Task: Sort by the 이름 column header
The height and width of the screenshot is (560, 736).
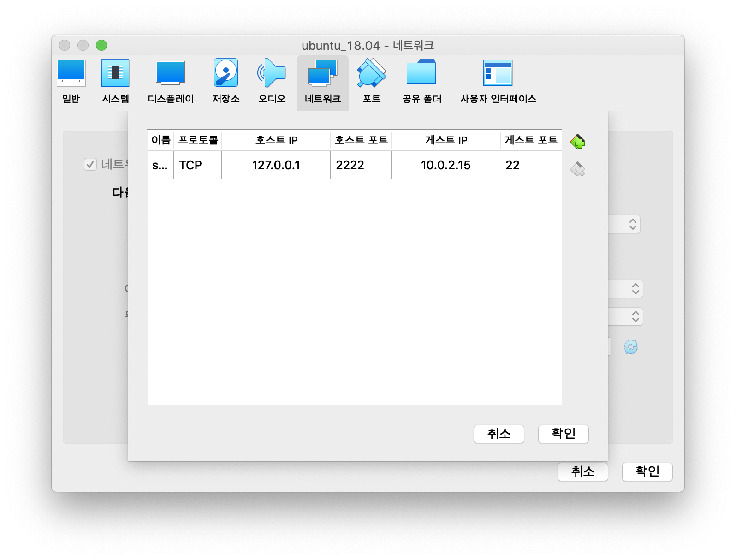Action: (160, 140)
